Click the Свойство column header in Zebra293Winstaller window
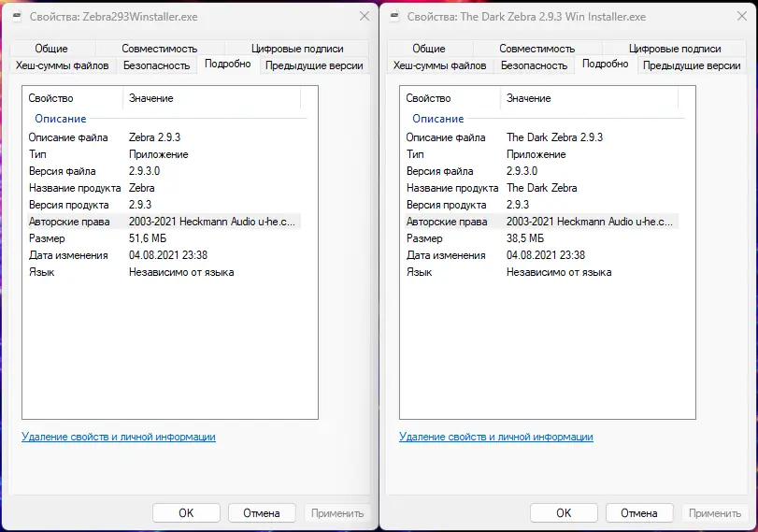Image resolution: width=758 pixels, height=532 pixels. point(51,98)
